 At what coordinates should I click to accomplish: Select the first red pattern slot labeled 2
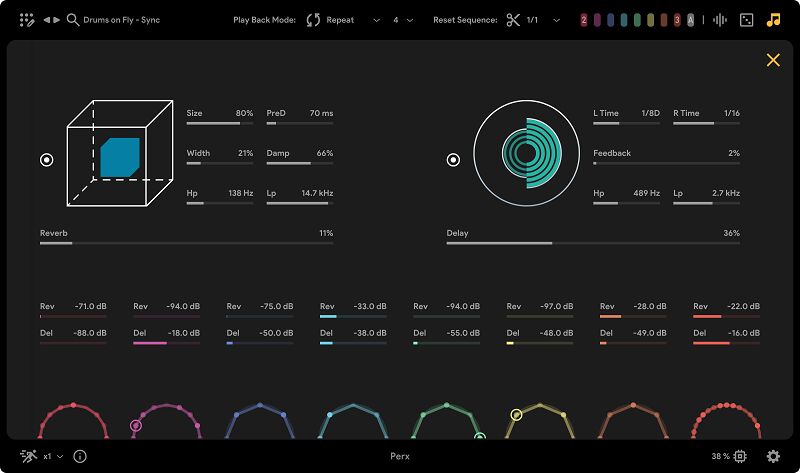pos(584,19)
